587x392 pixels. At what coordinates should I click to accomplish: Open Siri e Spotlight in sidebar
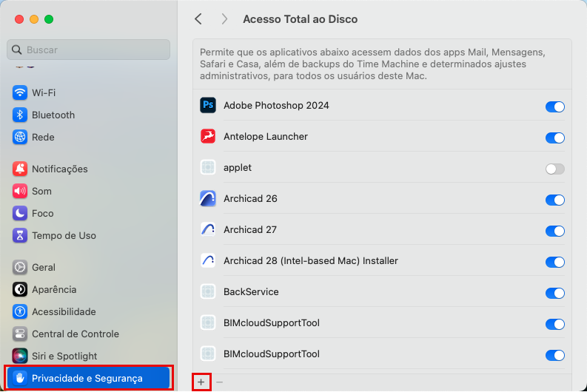tap(64, 356)
